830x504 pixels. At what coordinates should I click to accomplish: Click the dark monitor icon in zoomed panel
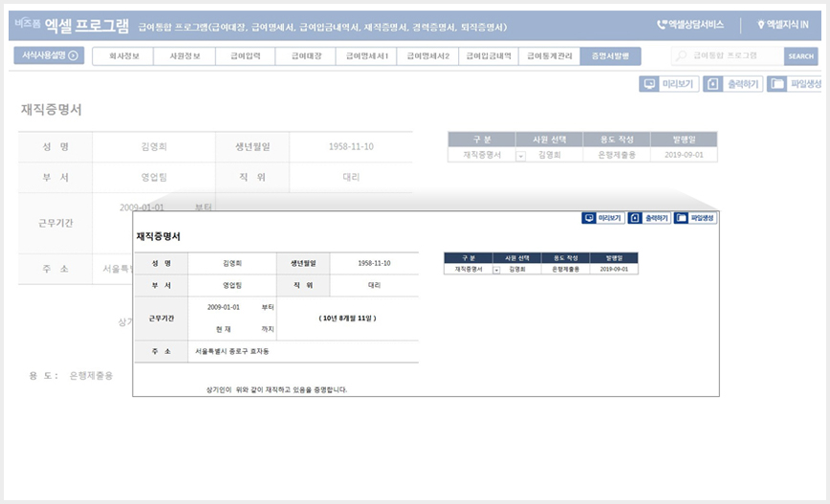pos(589,218)
